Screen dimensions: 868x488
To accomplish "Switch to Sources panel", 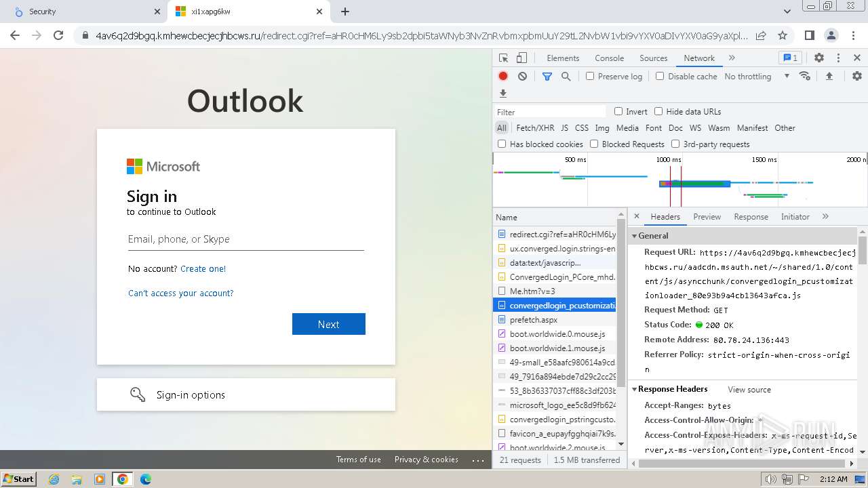I will (654, 58).
